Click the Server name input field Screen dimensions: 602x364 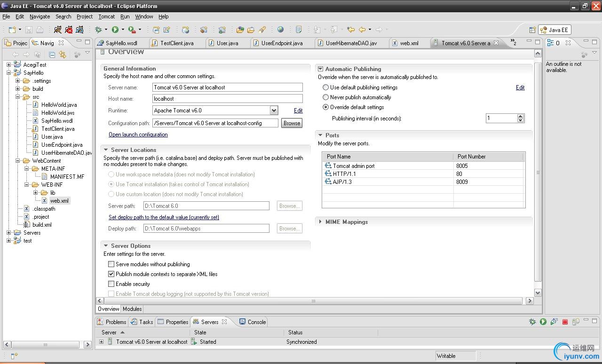[227, 87]
